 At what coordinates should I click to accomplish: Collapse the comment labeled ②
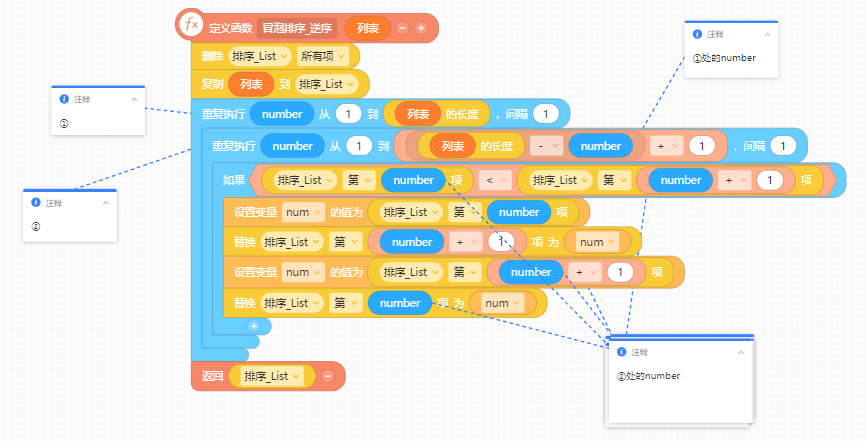[106, 203]
